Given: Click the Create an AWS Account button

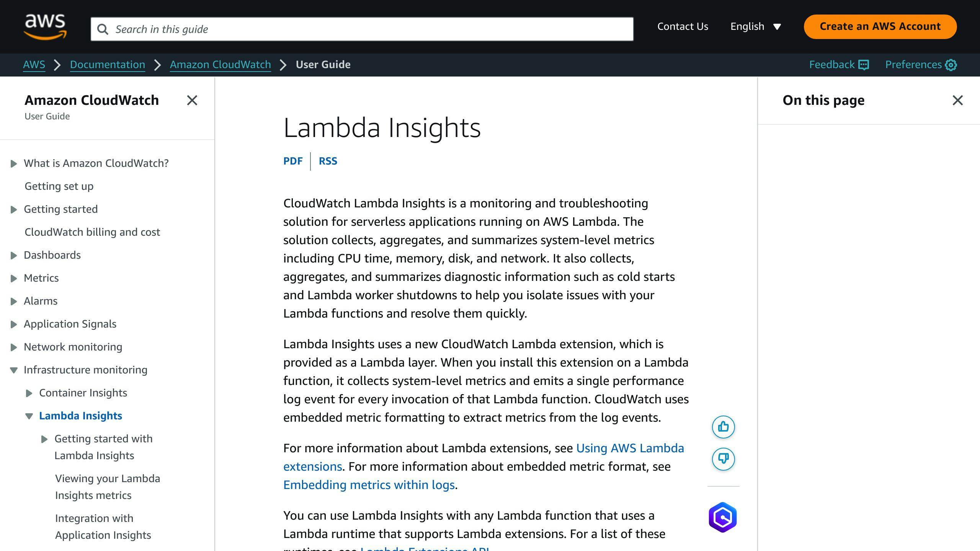Looking at the screenshot, I should point(880,26).
